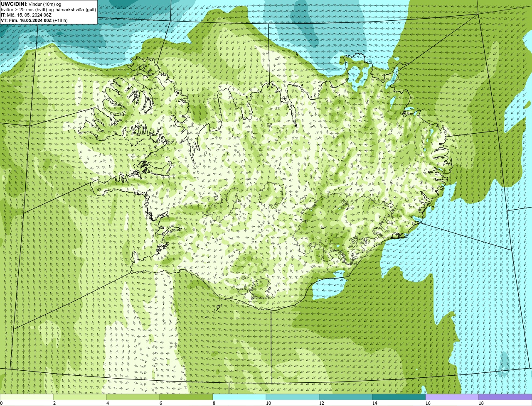Click the legend label '4'
This screenshot has height=406, width=532.
(108, 403)
